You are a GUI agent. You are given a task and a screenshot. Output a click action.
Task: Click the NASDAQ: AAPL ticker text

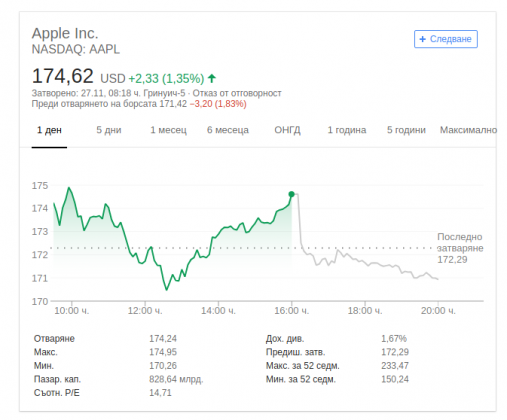76,49
